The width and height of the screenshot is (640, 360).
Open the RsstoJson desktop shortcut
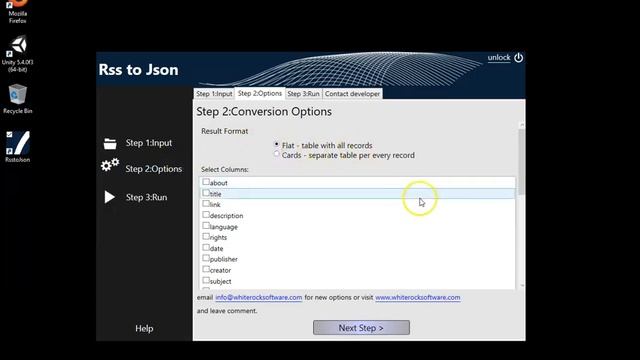tap(18, 147)
